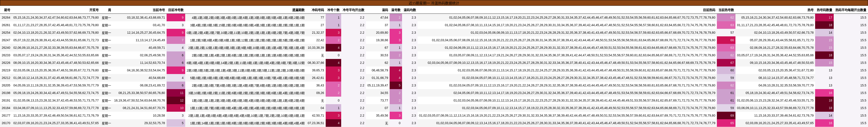The width and height of the screenshot is (868, 127).
Task: Click the 遗漏期数 column header
Action: 298,10
